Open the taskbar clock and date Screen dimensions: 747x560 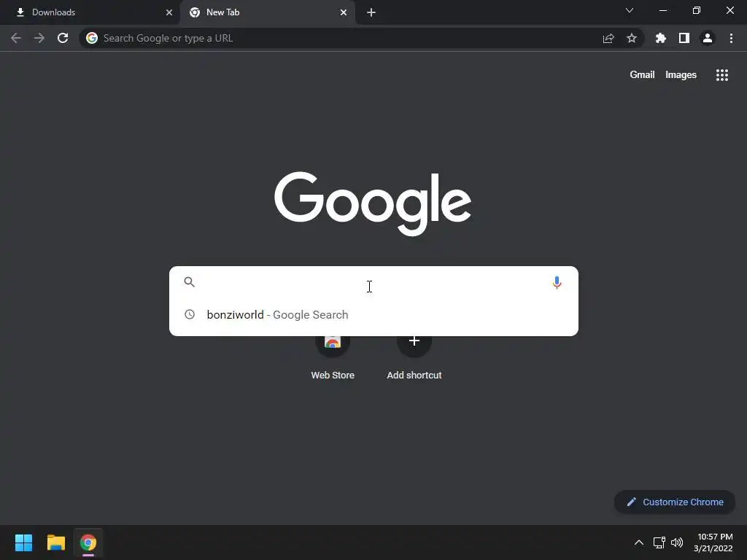713,542
